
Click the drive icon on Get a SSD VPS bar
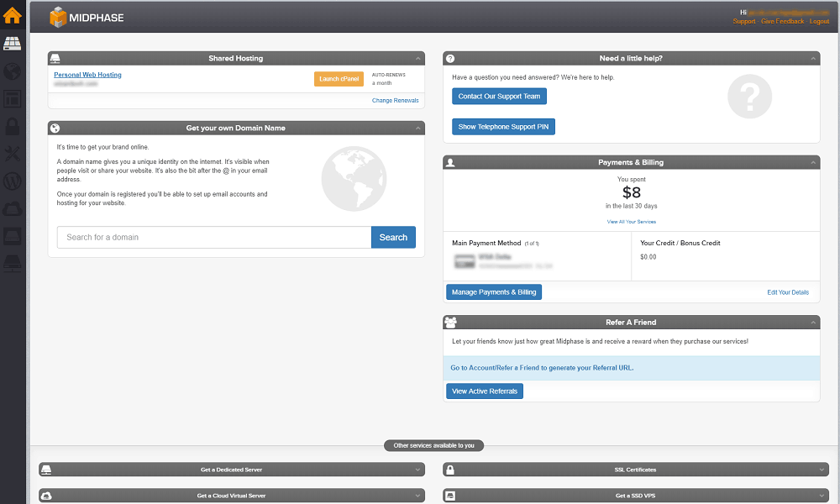(x=450, y=496)
